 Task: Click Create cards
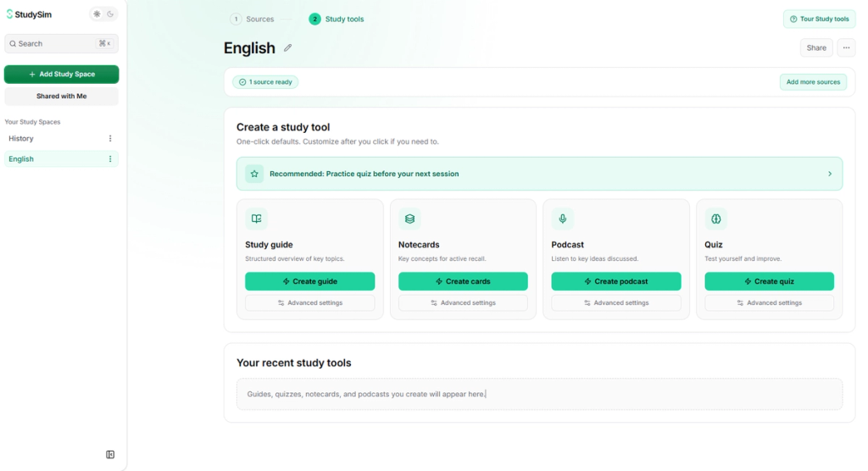pos(464,281)
